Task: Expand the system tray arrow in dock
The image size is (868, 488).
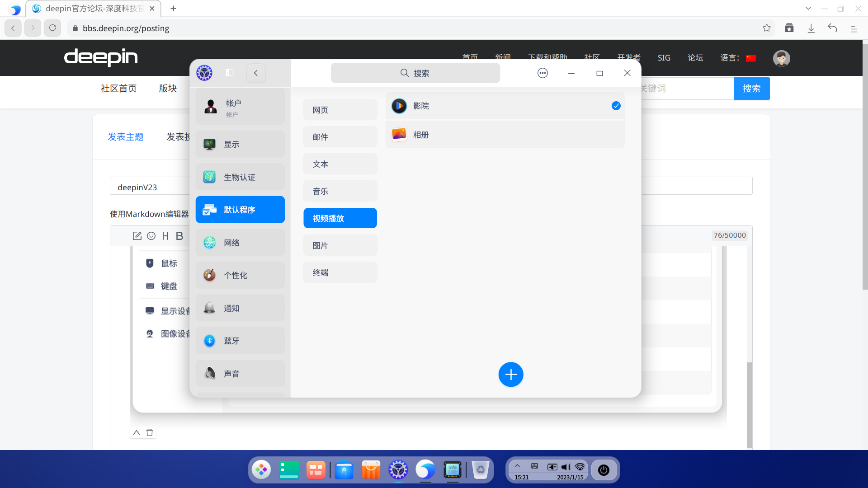Action: [517, 466]
